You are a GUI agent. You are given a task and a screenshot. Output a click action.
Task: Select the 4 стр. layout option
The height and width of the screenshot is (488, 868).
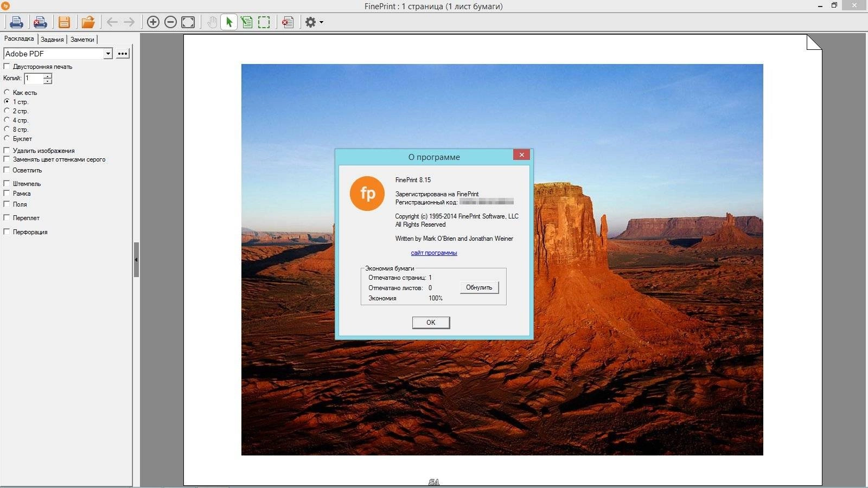tap(7, 120)
